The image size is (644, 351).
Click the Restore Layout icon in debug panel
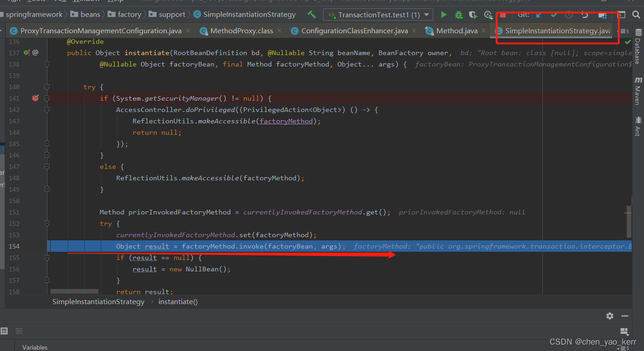(624, 331)
